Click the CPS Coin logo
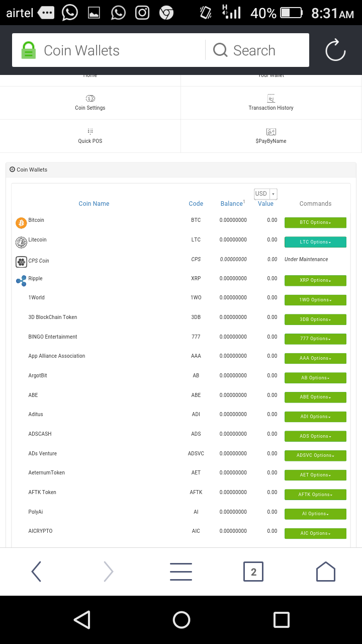 tap(21, 262)
